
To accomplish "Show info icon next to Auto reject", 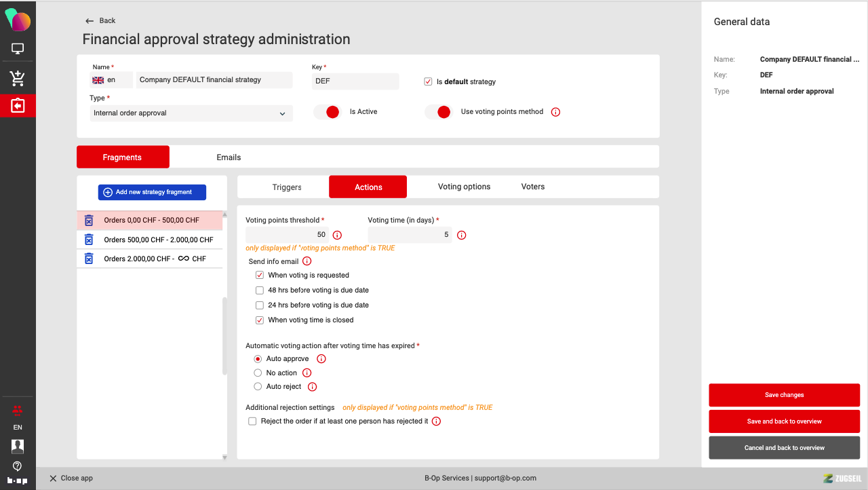I will 313,387.
